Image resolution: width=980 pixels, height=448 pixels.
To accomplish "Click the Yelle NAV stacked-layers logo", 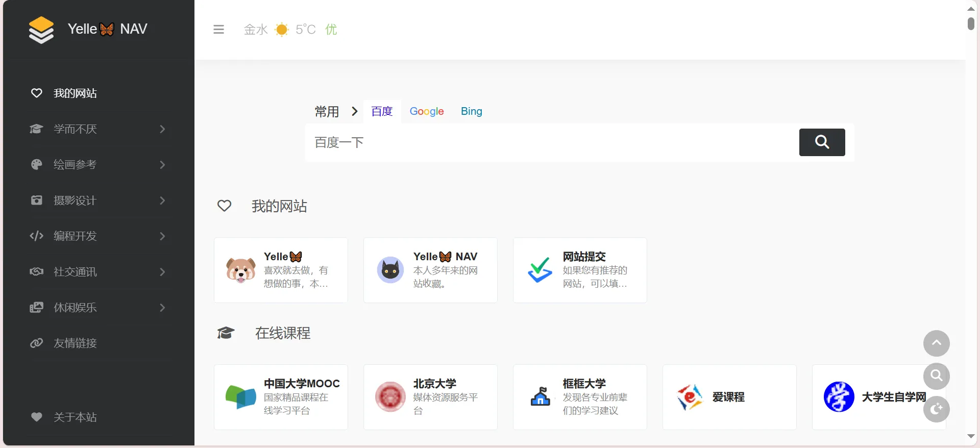I will (x=41, y=30).
